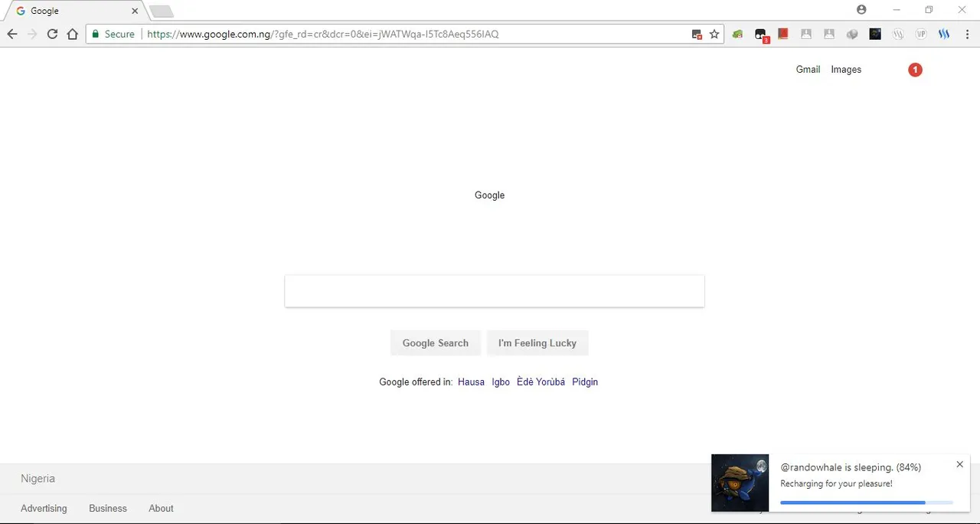Image resolution: width=980 pixels, height=524 pixels.
Task: Click the '@randowhale is sleeping. (84%)' text
Action: [x=851, y=467]
